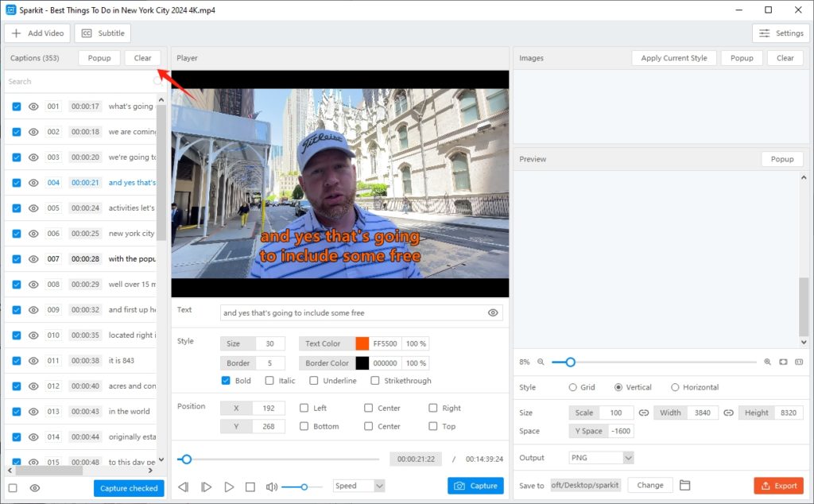Click the stop playback icon
Viewport: 814px width, 504px height.
tap(250, 487)
